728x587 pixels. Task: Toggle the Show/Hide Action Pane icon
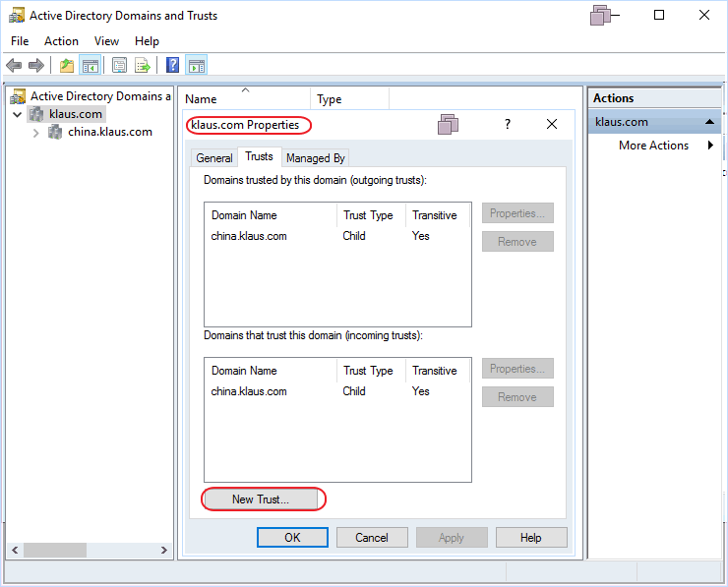click(x=197, y=66)
